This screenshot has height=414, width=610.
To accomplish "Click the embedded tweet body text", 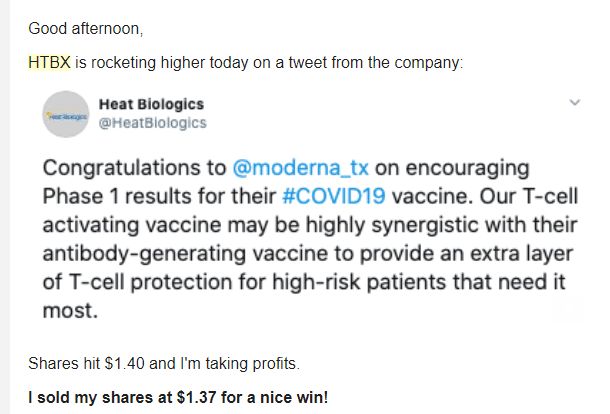I will point(310,239).
